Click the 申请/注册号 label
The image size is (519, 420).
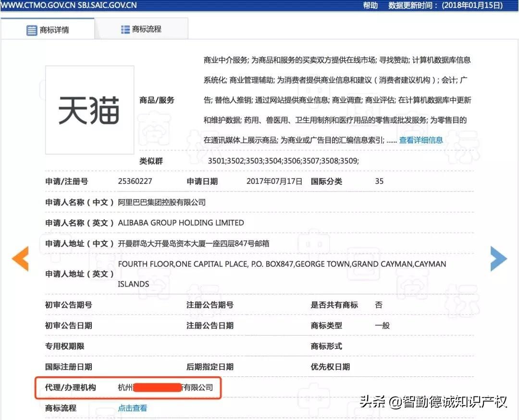tap(66, 181)
